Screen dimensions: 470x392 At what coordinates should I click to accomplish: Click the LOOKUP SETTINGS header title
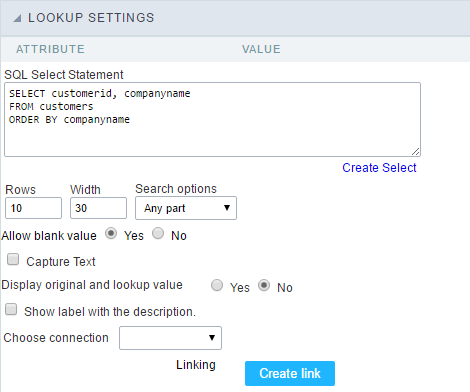click(91, 18)
